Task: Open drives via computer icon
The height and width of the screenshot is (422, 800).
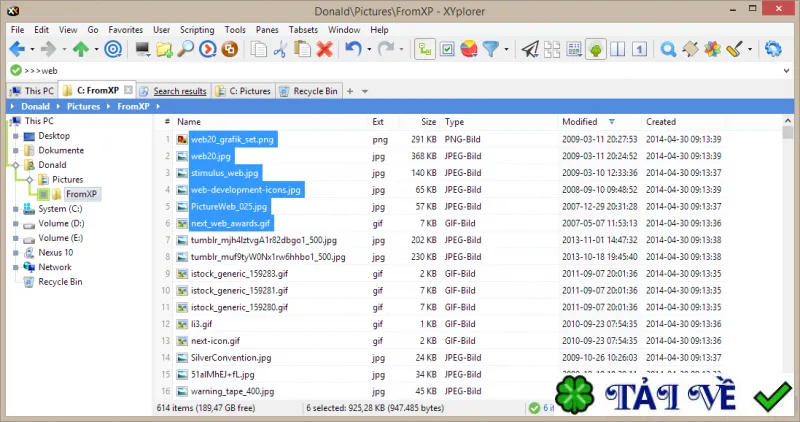Action: (x=142, y=49)
